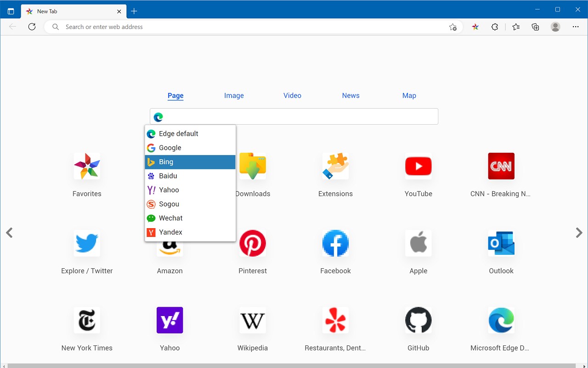
Task: Switch to the News search tab
Action: pyautogui.click(x=351, y=96)
